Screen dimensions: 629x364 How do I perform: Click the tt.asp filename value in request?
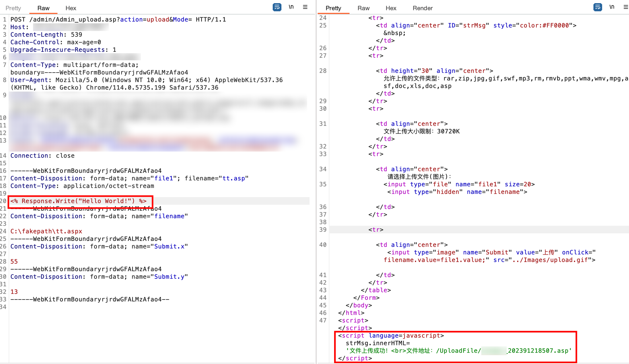[233, 178]
